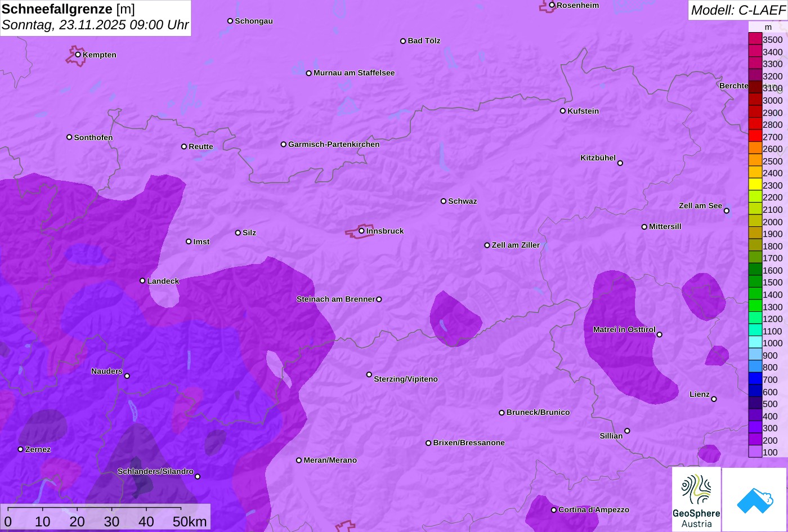Image resolution: width=788 pixels, height=532 pixels.
Task: Click the Sonthofen map marker
Action: [x=69, y=137]
